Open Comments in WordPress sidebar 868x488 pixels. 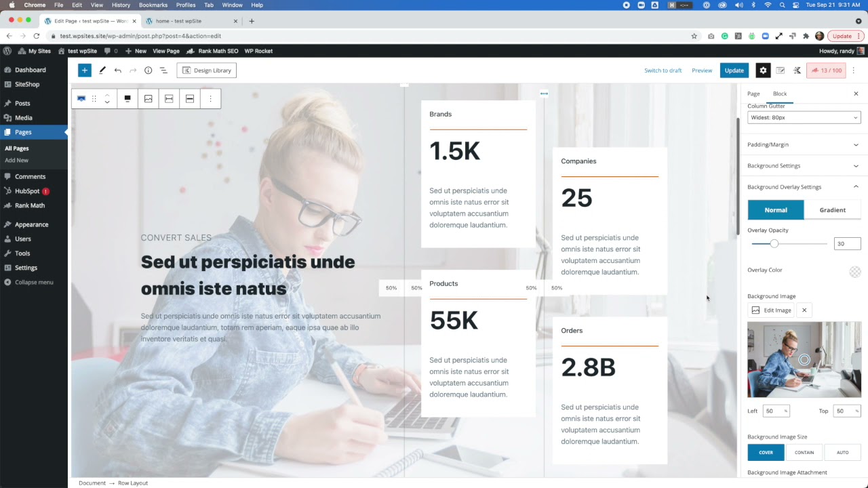(30, 176)
